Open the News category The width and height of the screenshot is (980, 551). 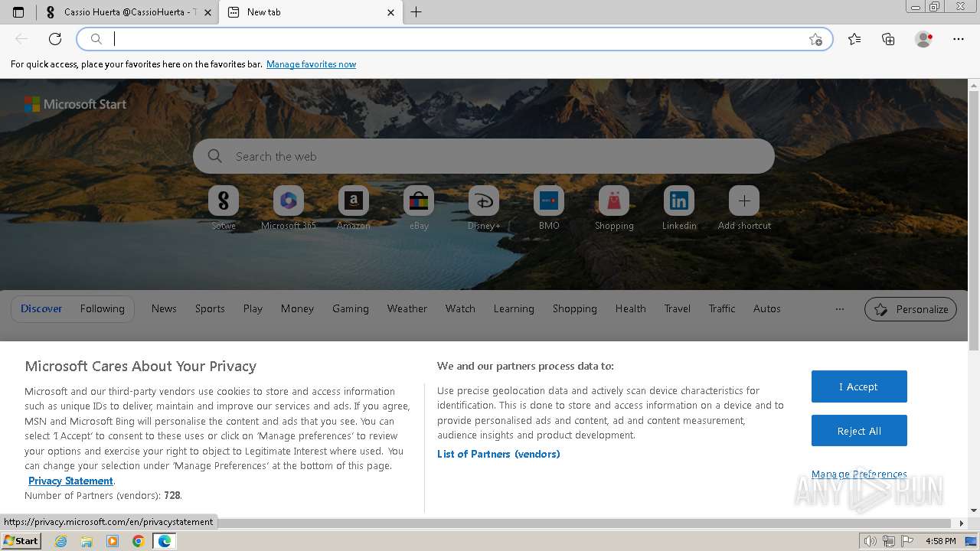pos(164,308)
